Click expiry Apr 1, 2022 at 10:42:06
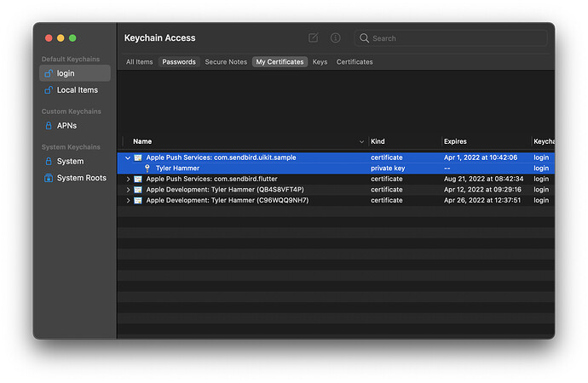 pyautogui.click(x=481, y=157)
